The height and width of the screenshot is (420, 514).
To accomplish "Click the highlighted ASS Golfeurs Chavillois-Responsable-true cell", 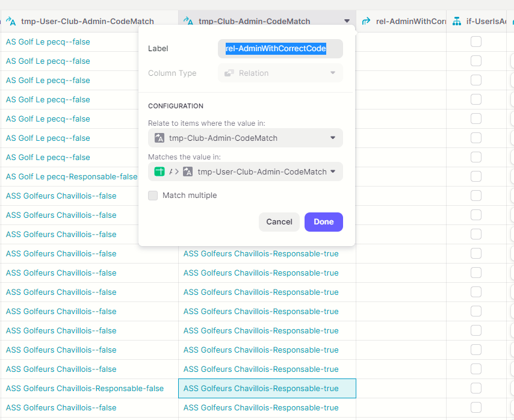I will [x=267, y=388].
